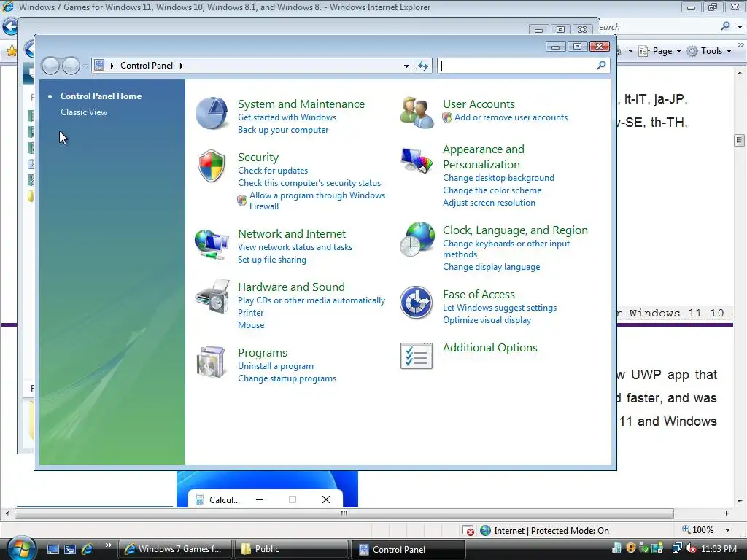The height and width of the screenshot is (560, 747).
Task: Select Control Panel Home in sidebar
Action: point(101,96)
